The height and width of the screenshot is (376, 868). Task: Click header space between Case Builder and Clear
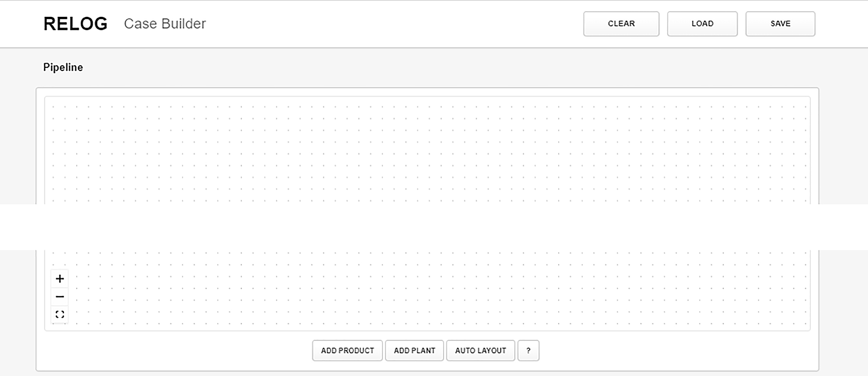(x=393, y=24)
